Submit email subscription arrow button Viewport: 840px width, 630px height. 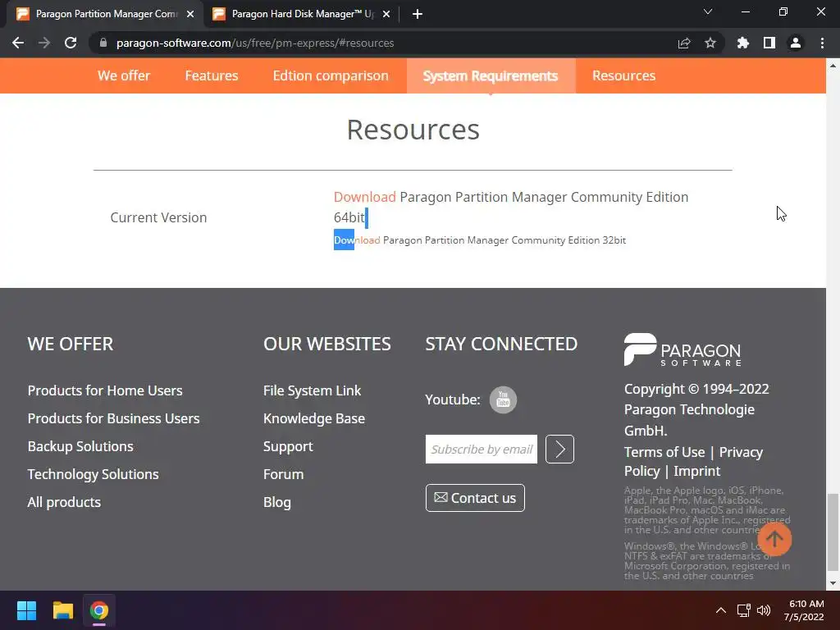[x=559, y=449]
